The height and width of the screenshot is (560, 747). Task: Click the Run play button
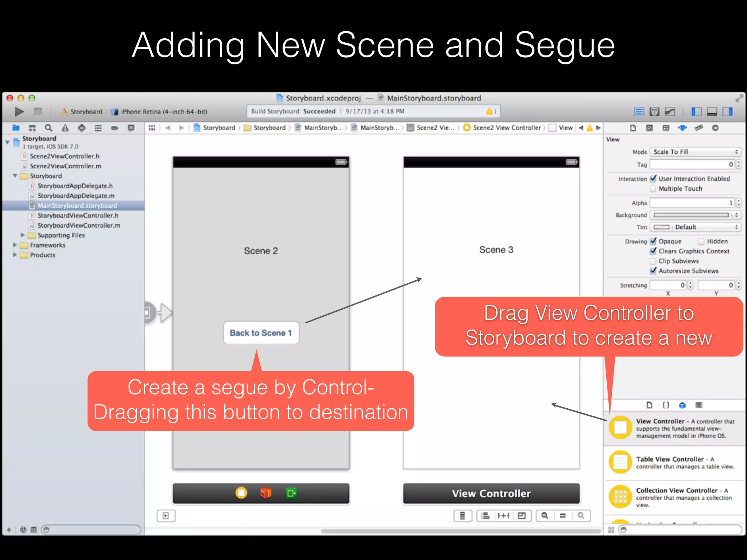[x=19, y=112]
